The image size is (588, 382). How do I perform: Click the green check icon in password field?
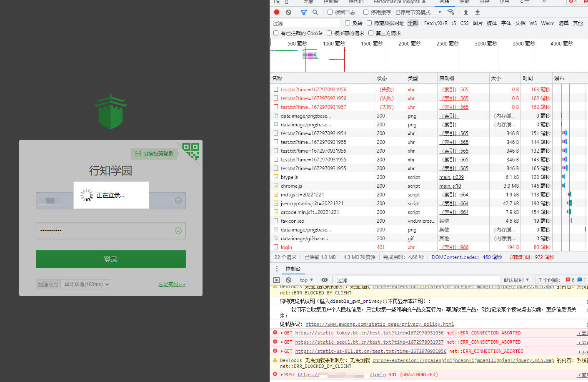tap(178, 231)
